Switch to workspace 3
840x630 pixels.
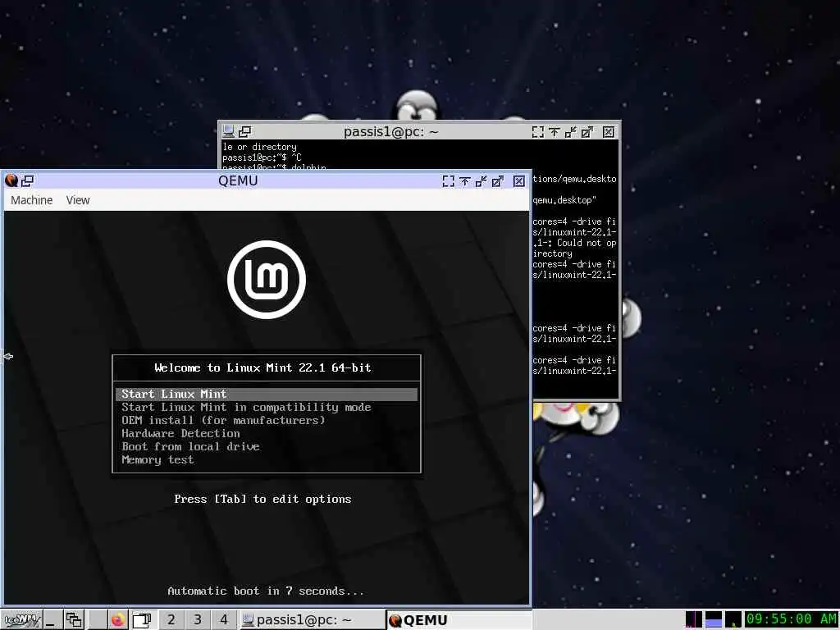[197, 620]
